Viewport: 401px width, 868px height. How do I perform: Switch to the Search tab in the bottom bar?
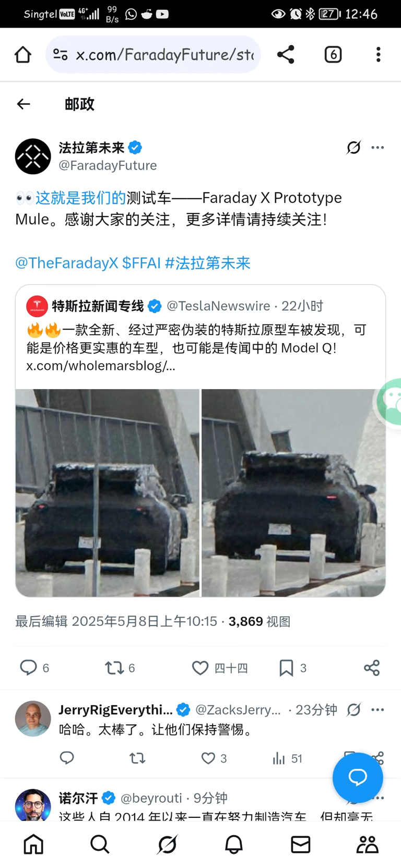coord(100,844)
